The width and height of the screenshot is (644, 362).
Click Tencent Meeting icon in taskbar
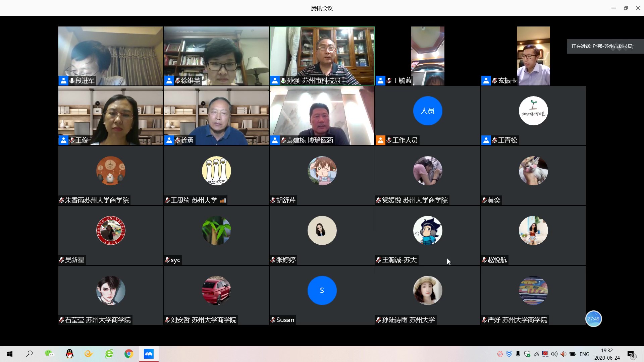click(149, 354)
